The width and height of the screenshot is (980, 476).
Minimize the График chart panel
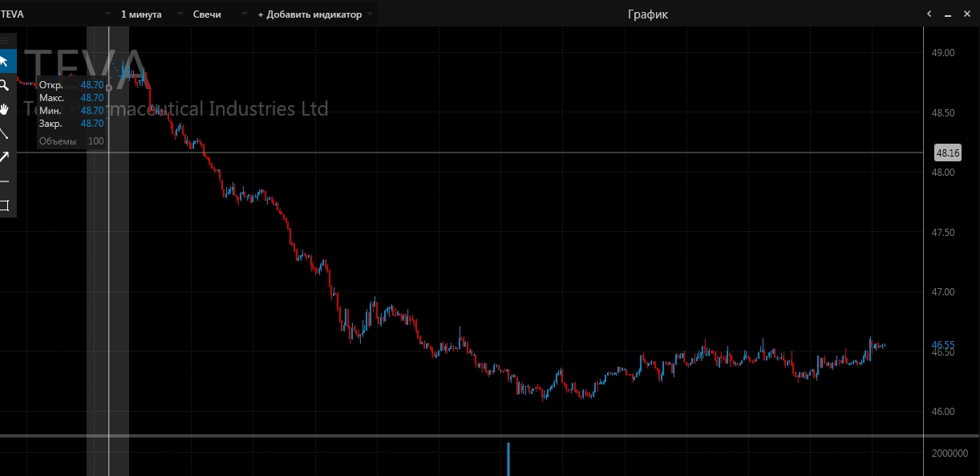pos(947,14)
